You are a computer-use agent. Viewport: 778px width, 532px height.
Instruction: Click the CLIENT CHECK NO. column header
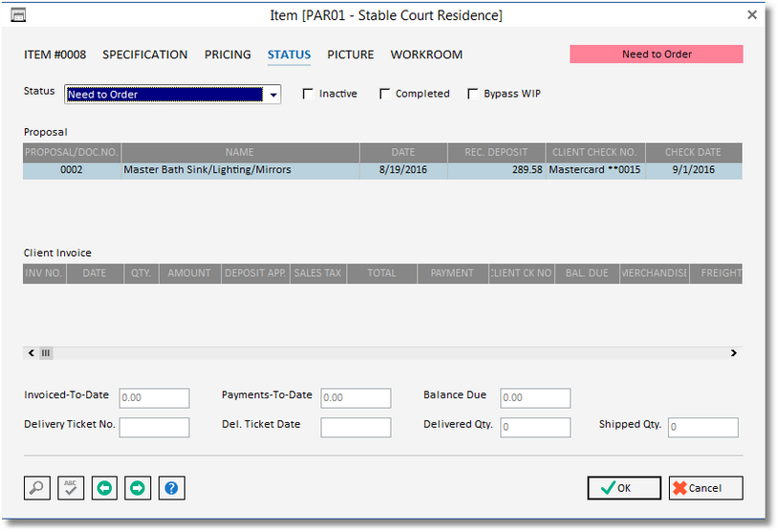point(595,153)
